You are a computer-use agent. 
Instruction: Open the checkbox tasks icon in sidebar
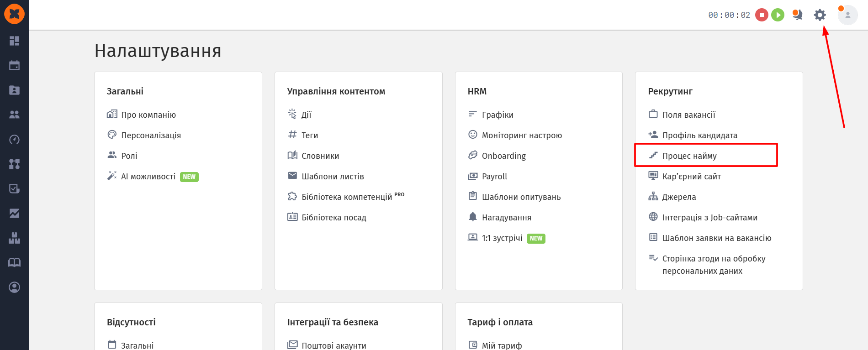pyautogui.click(x=14, y=188)
